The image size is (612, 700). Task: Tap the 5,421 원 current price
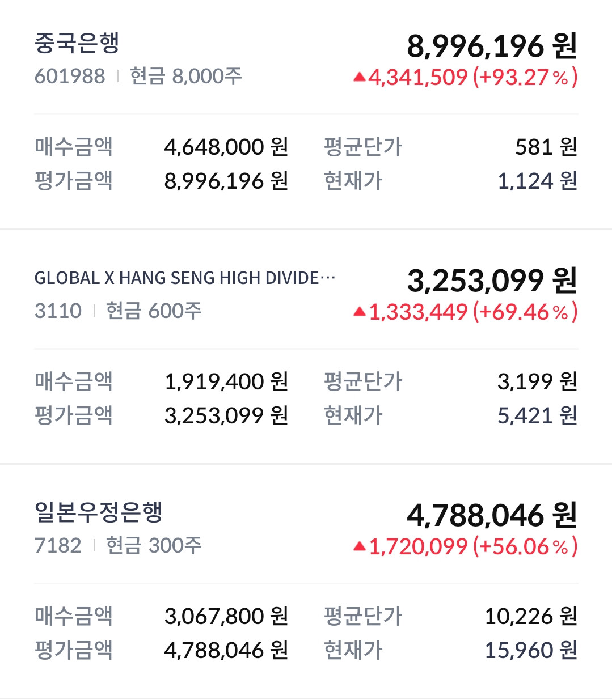[537, 415]
